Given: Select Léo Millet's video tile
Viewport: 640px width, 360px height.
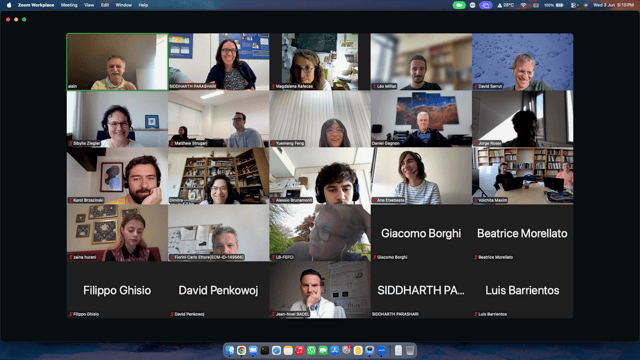Looking at the screenshot, I should click(421, 62).
